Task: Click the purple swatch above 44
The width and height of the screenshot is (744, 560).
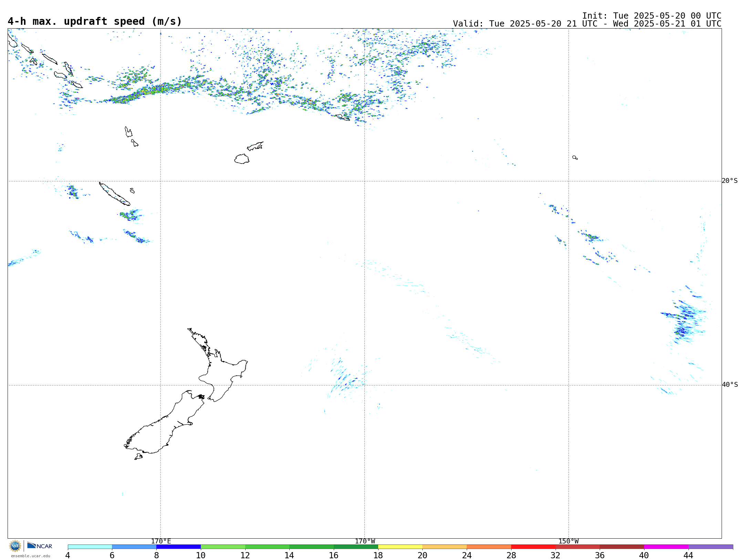Action: click(711, 547)
